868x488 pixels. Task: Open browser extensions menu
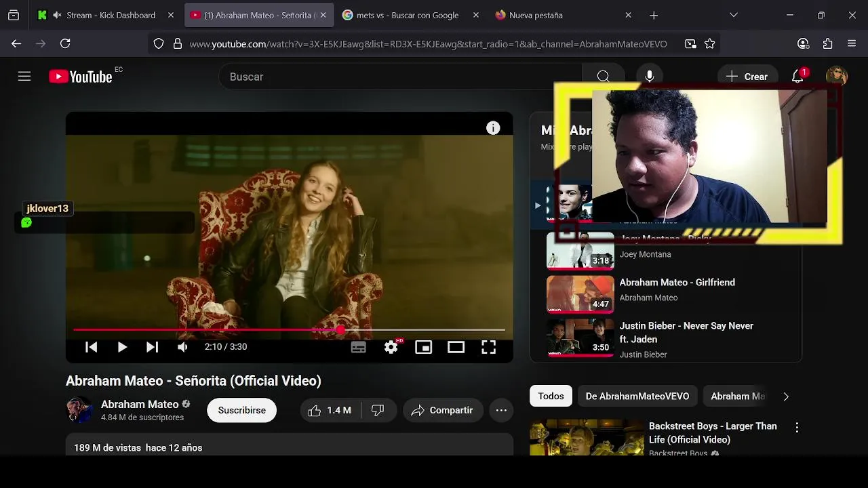[x=827, y=43]
